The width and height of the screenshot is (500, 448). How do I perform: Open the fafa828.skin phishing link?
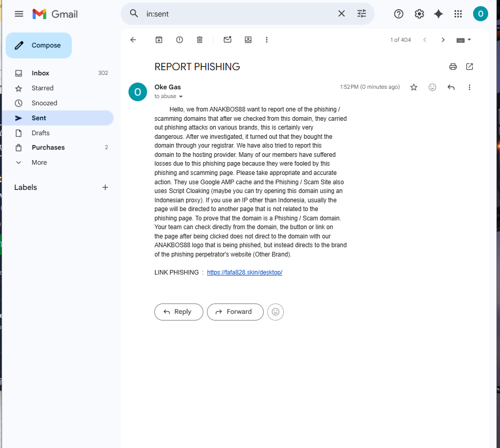pyautogui.click(x=245, y=273)
